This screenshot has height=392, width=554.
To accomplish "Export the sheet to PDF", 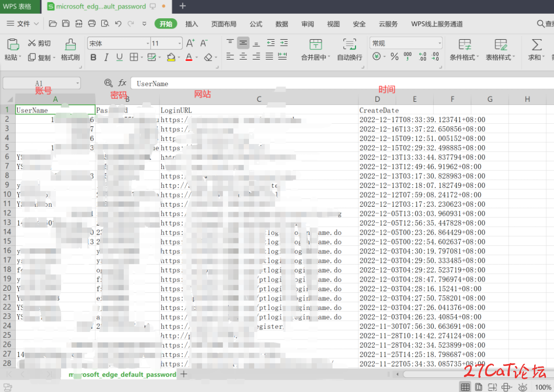I will point(79,23).
